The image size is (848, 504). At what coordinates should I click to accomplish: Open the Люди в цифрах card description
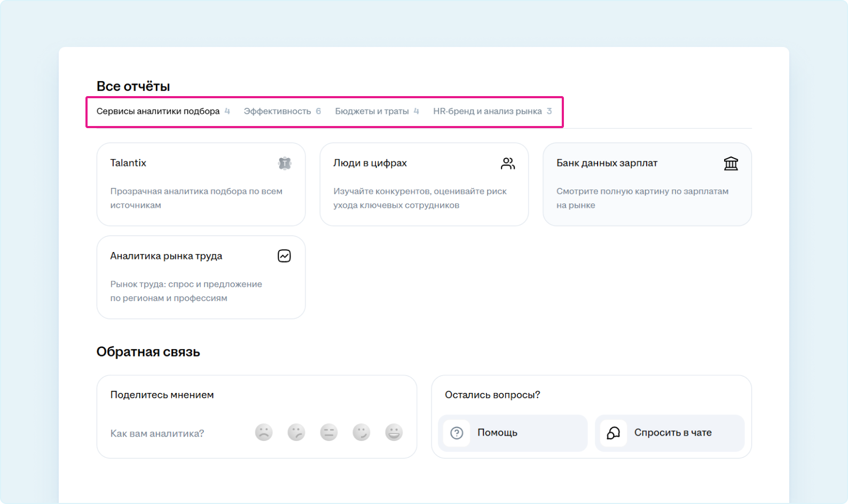coord(420,198)
